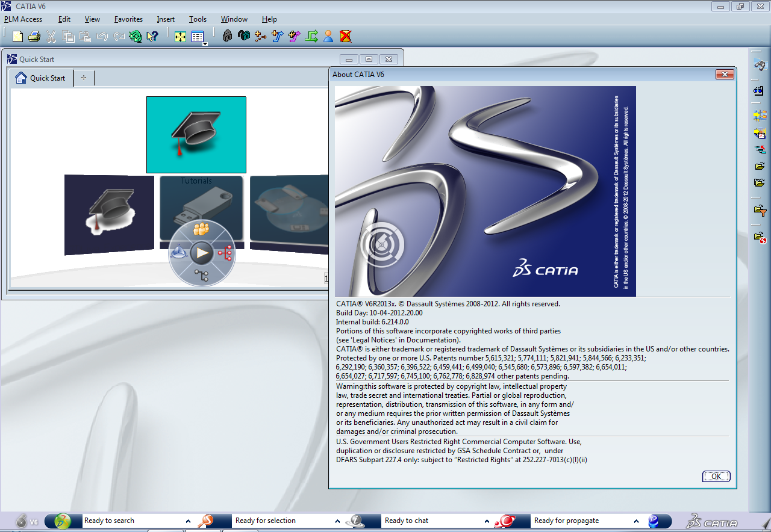Click the teal graduation cap Tutorials tile
771x532 pixels.
coord(196,135)
